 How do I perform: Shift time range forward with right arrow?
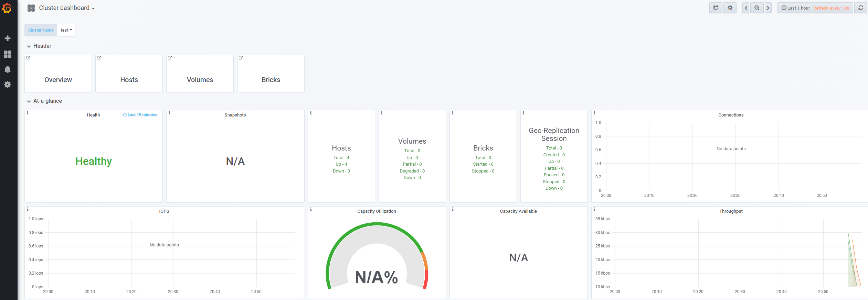pos(768,8)
